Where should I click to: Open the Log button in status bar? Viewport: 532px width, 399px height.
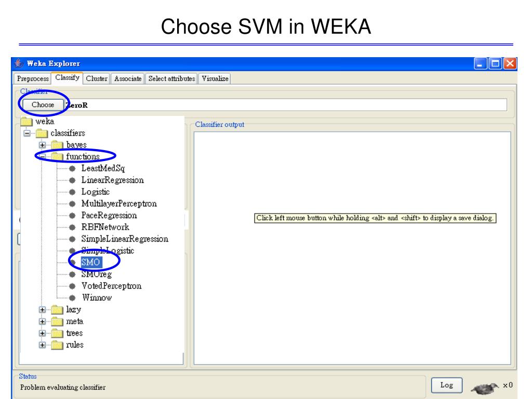tap(446, 385)
